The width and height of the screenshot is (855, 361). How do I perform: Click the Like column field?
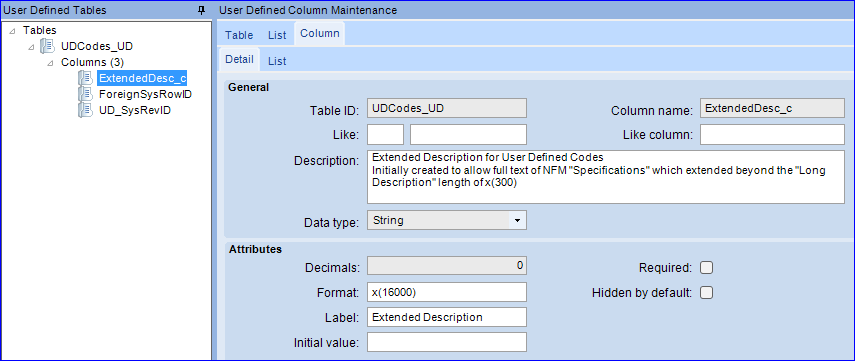pyautogui.click(x=772, y=134)
